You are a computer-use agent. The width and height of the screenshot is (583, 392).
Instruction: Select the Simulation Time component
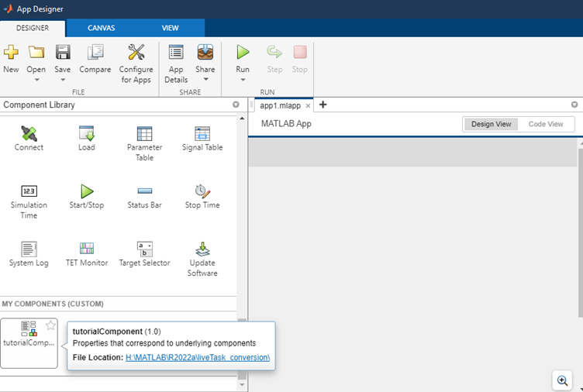pos(29,201)
